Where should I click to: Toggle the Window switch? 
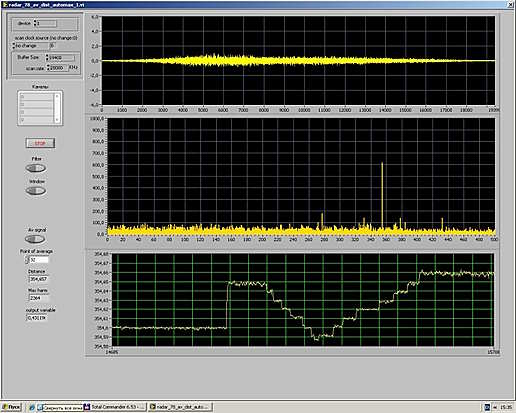[36, 191]
